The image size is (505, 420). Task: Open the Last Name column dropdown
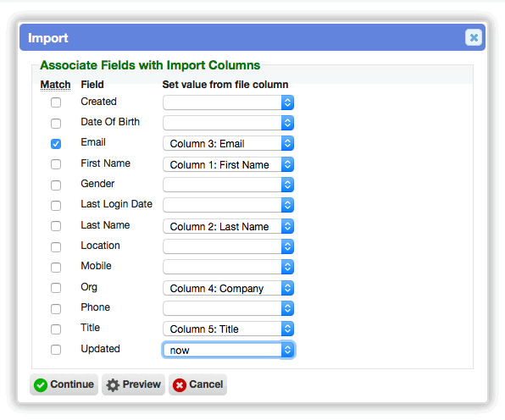228,226
